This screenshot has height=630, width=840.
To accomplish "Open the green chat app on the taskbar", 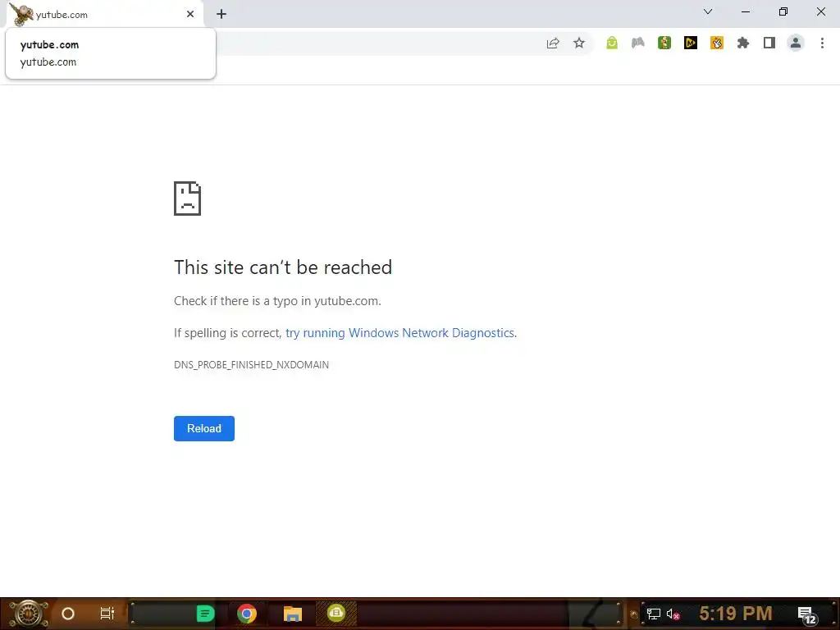I will click(205, 614).
